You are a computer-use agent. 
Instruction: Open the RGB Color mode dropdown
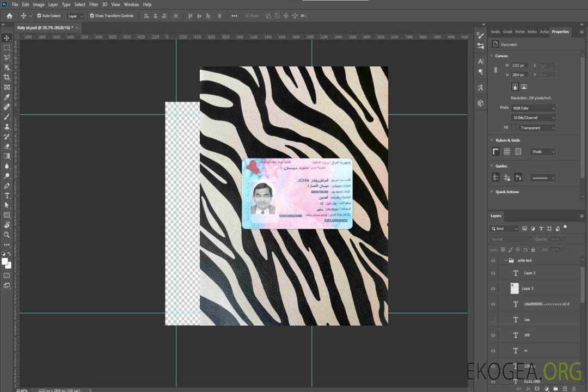(x=534, y=108)
